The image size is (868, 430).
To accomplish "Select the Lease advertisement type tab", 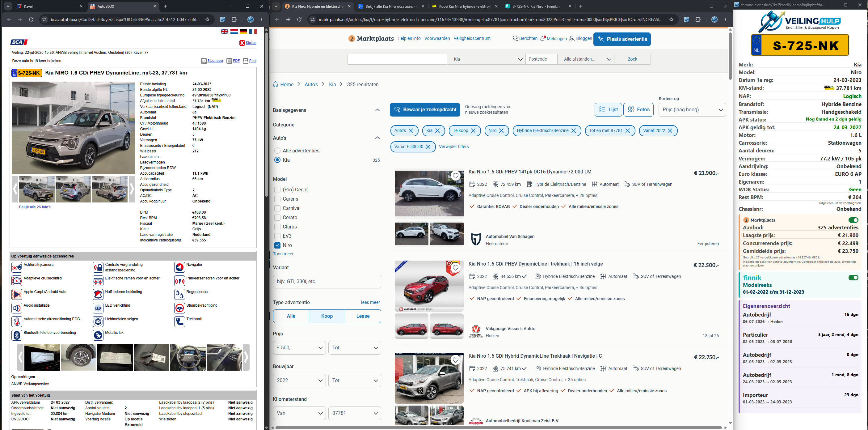I will point(363,316).
